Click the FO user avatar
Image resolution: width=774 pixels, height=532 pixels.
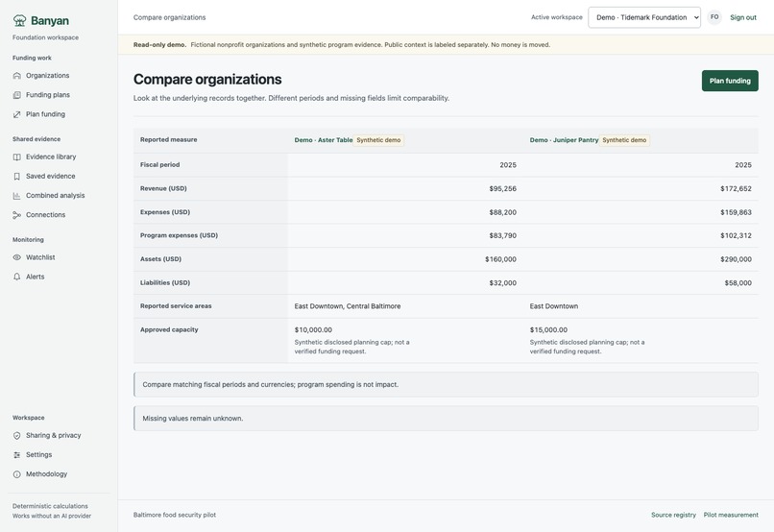tap(714, 17)
